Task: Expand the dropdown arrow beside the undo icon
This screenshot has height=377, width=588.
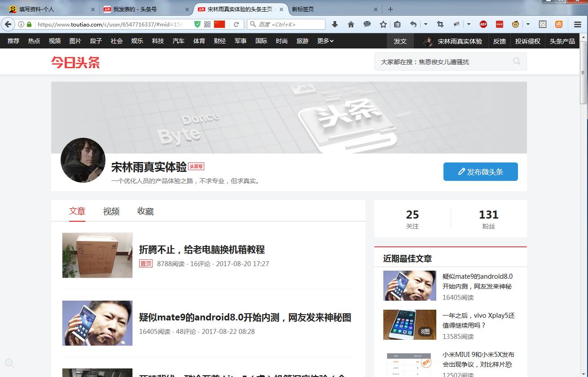Action: click(426, 24)
